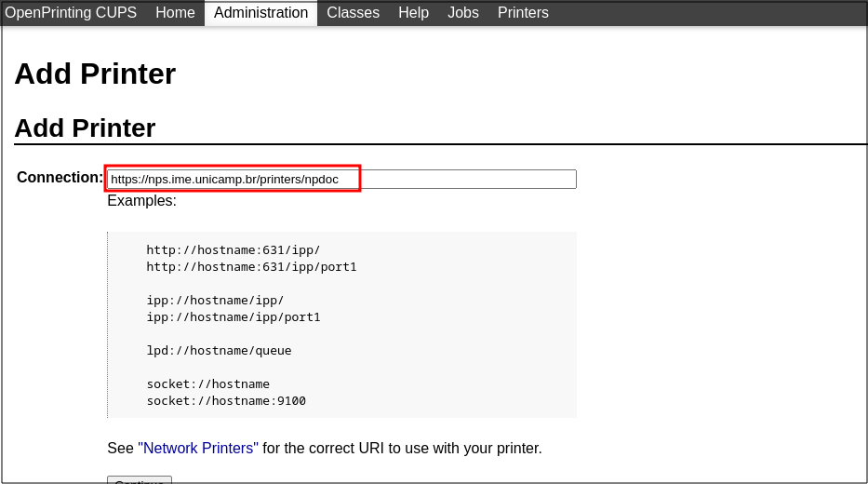Screen dimensions: 868x484
Task: Click the Connection: label
Action: 60,177
